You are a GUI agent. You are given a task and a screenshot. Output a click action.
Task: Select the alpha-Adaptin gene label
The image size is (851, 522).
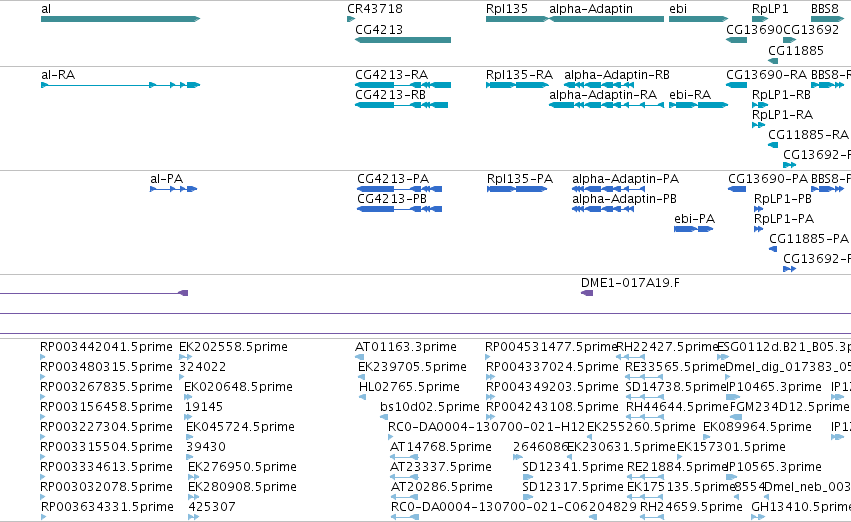pos(590,9)
